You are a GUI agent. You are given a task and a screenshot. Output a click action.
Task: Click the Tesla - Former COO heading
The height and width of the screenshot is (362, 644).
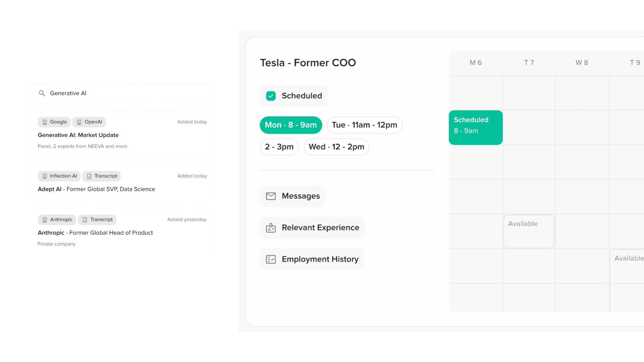click(308, 63)
